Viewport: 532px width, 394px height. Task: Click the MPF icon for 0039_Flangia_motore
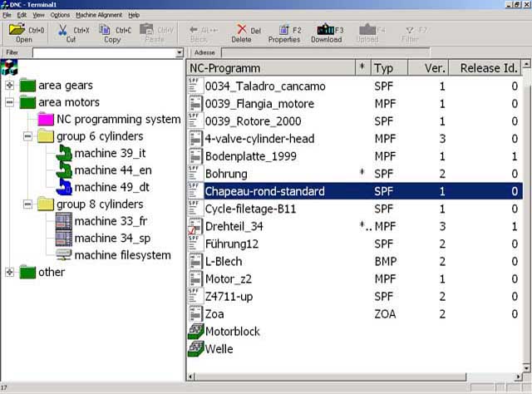(195, 104)
